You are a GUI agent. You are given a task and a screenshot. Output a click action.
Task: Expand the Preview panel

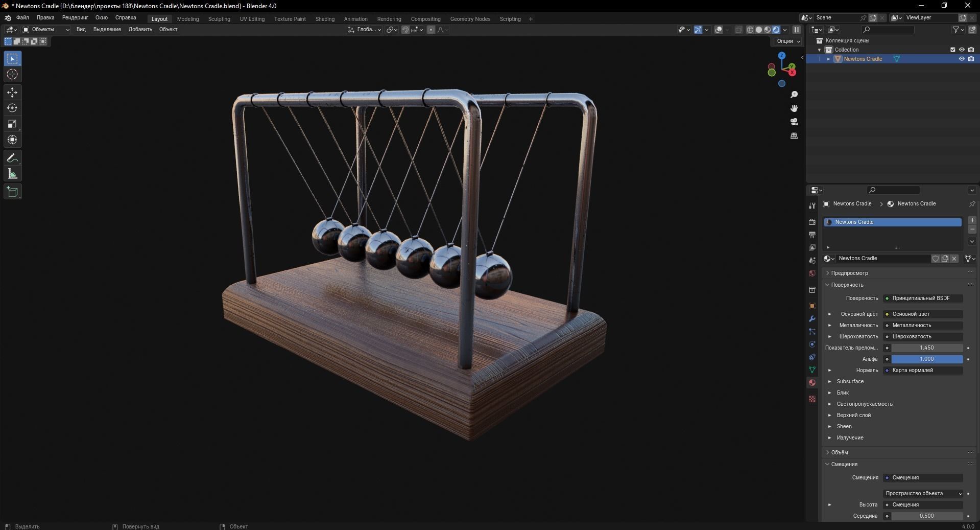click(849, 273)
